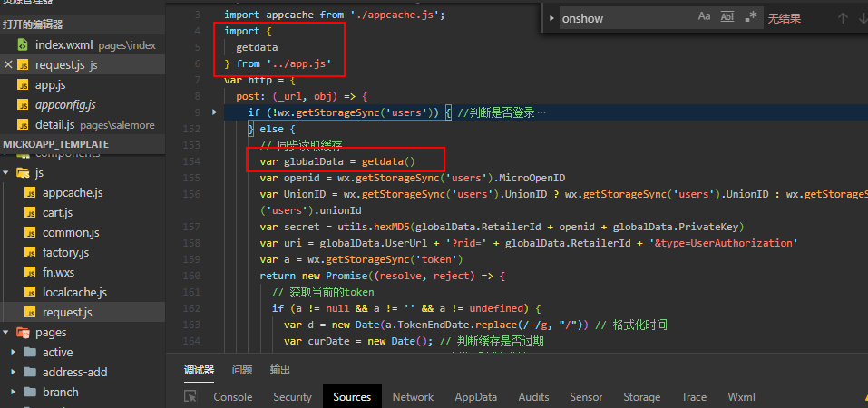Collapse the js folder arrow
868x408 pixels.
click(5, 173)
